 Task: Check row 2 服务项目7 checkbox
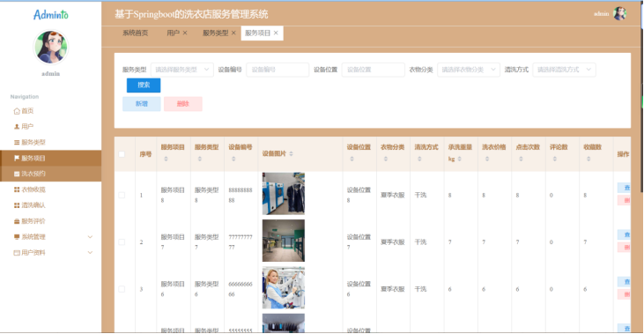pyautogui.click(x=122, y=242)
